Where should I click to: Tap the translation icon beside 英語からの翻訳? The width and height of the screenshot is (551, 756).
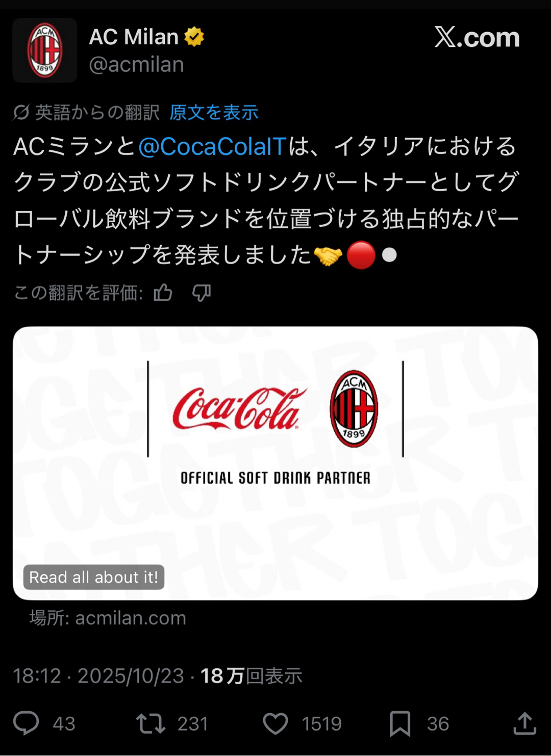21,112
